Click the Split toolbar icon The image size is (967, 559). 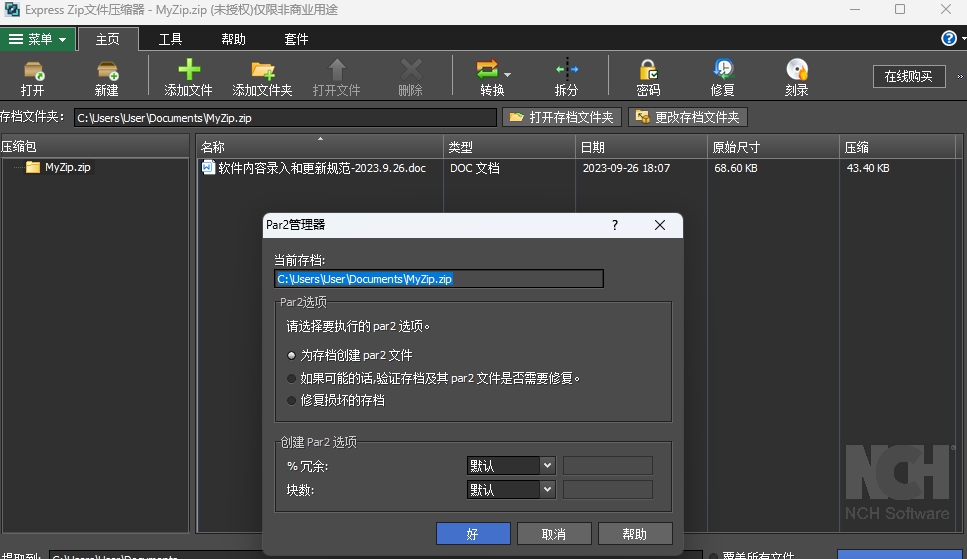pos(567,70)
